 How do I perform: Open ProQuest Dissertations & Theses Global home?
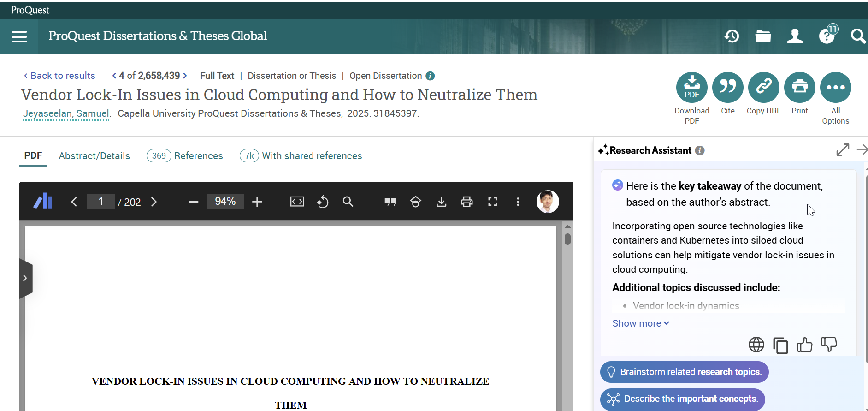pos(158,36)
